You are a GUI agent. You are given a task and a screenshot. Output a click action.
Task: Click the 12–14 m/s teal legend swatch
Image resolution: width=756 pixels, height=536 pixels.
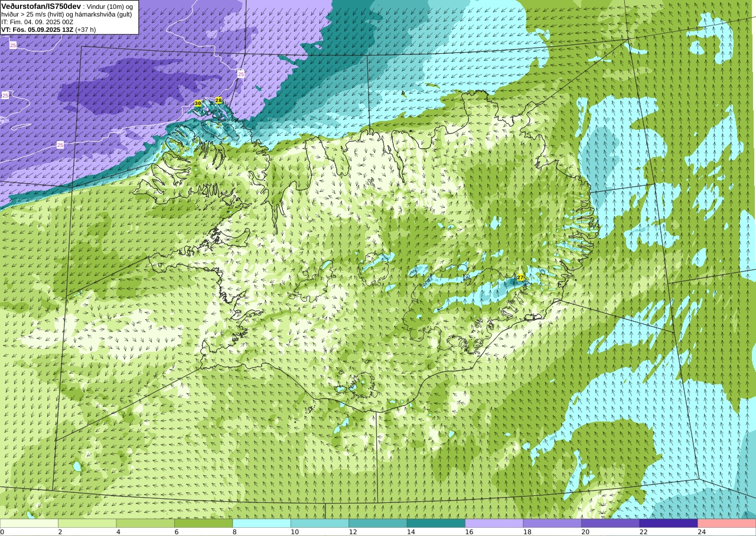tap(378, 523)
